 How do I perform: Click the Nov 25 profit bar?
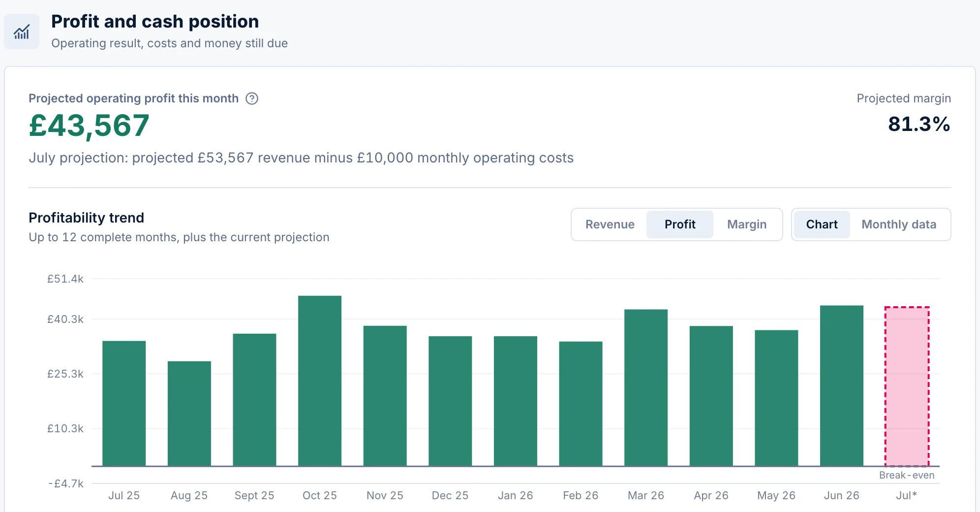point(385,396)
